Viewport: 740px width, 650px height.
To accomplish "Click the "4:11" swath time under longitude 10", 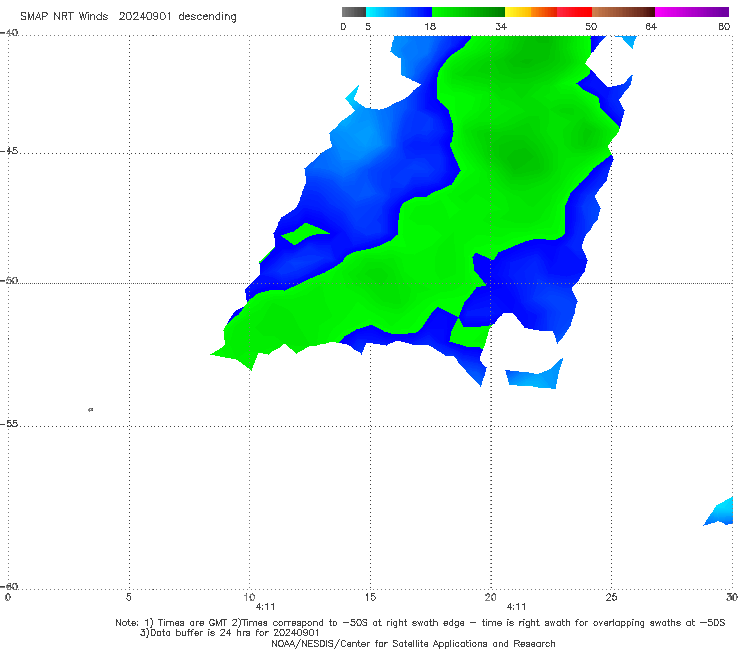I will (265, 607).
